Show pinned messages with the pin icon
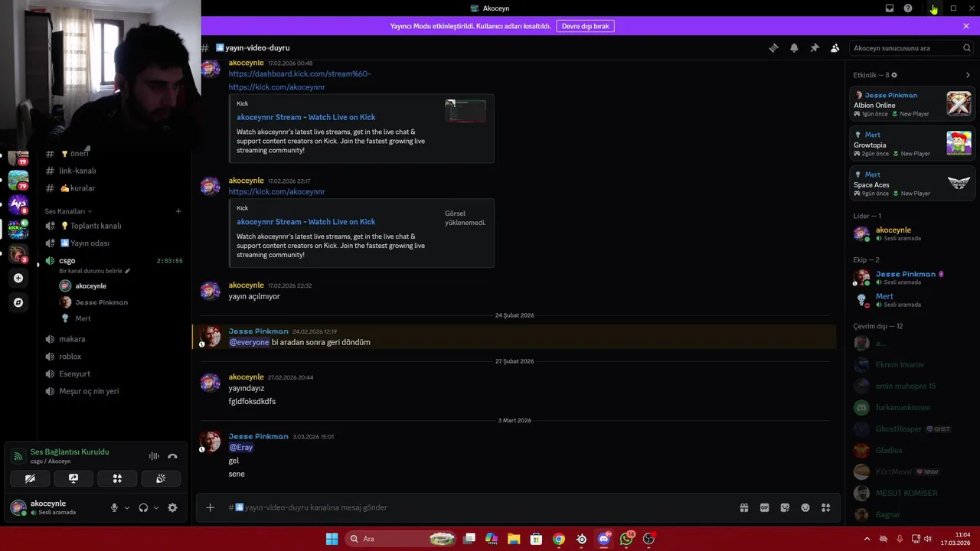 [815, 47]
